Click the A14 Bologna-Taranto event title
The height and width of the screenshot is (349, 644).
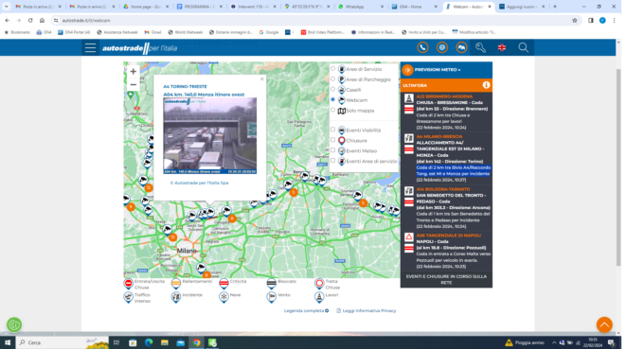click(443, 189)
